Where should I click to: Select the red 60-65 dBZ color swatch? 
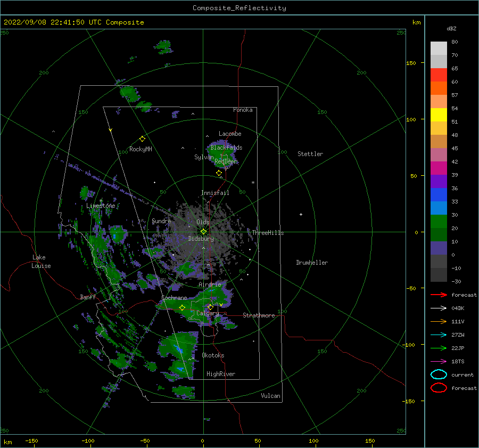(x=439, y=75)
